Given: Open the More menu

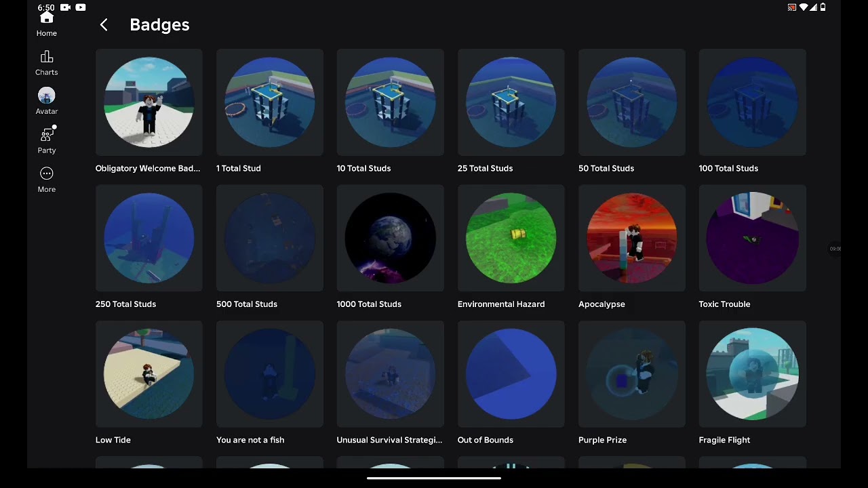Looking at the screenshot, I should [47, 180].
